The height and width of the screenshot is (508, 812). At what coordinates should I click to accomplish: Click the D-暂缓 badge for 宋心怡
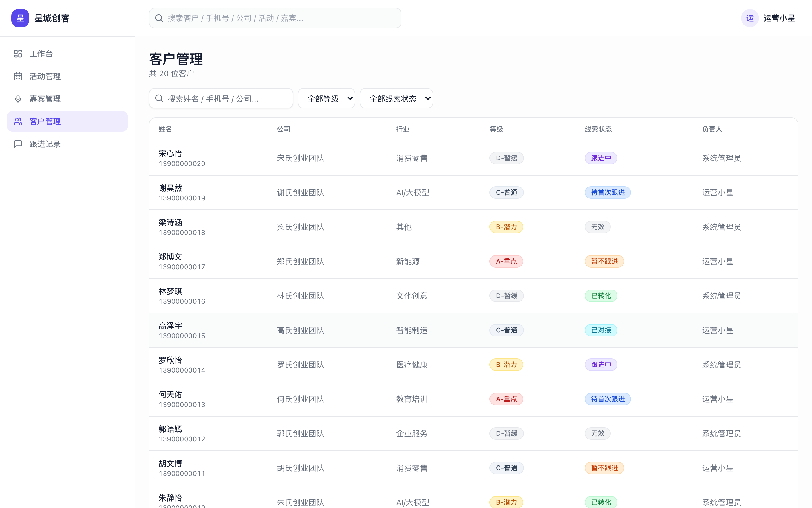[506, 158]
